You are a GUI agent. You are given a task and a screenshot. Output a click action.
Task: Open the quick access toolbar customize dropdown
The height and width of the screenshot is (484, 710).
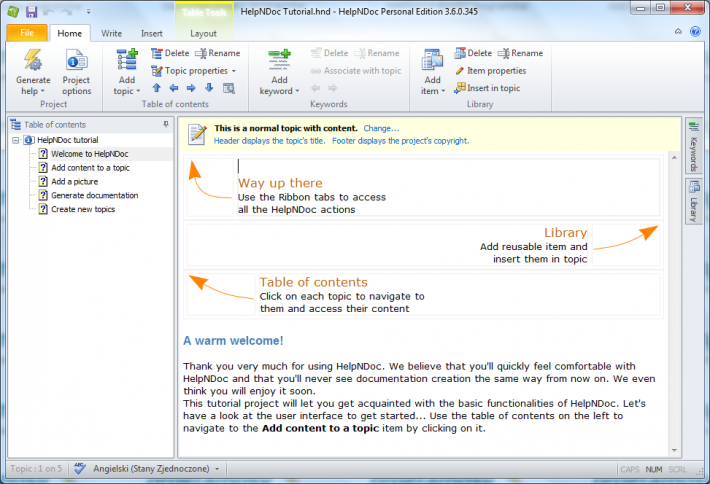point(88,12)
